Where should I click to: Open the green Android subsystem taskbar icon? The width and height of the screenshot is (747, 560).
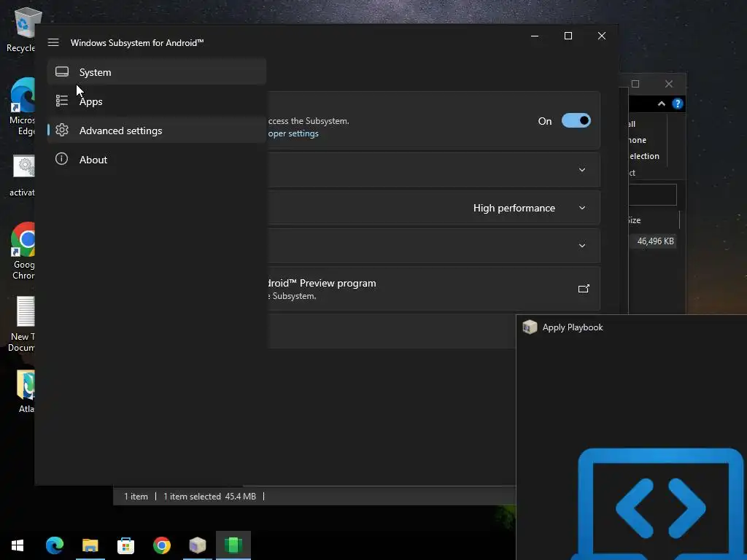coord(233,545)
